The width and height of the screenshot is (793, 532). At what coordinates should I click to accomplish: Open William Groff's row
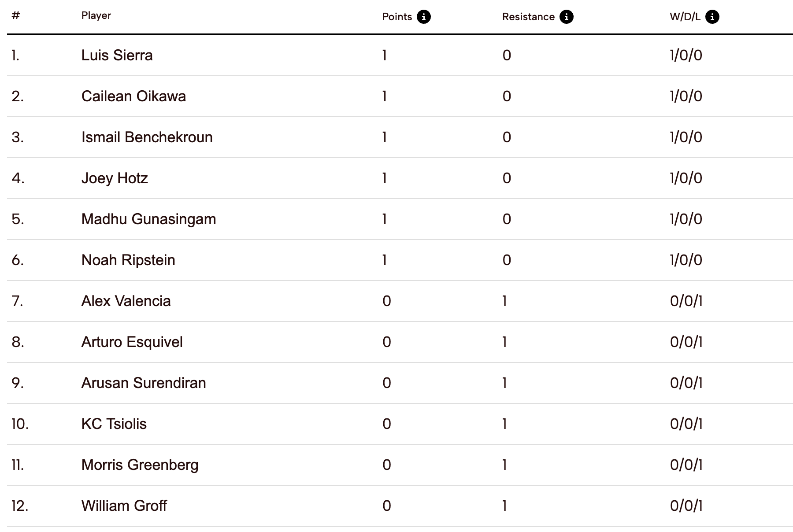pyautogui.click(x=124, y=506)
